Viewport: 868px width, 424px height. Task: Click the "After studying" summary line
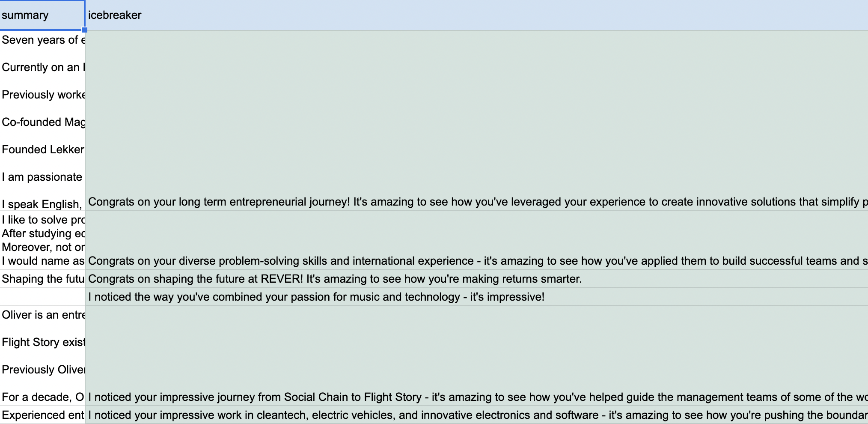click(43, 234)
